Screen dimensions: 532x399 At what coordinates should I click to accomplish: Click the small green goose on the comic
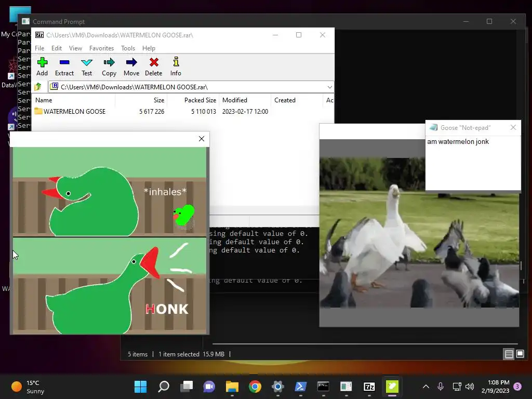click(184, 215)
